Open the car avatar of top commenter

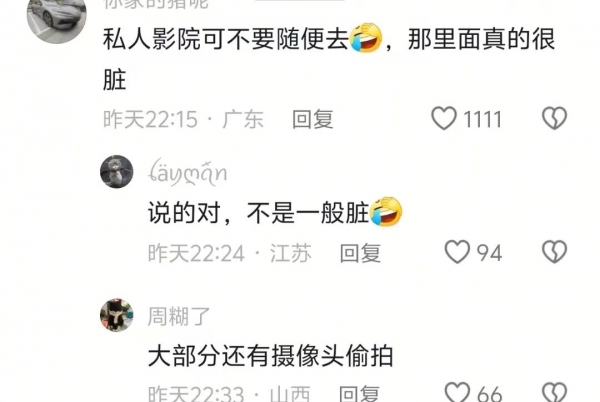pos(57,17)
